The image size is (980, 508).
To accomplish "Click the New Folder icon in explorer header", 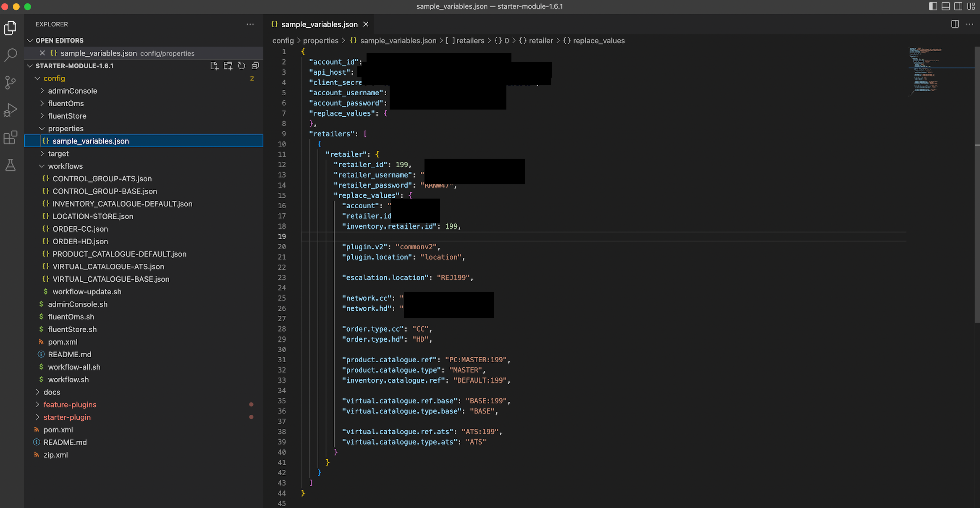I will point(228,66).
